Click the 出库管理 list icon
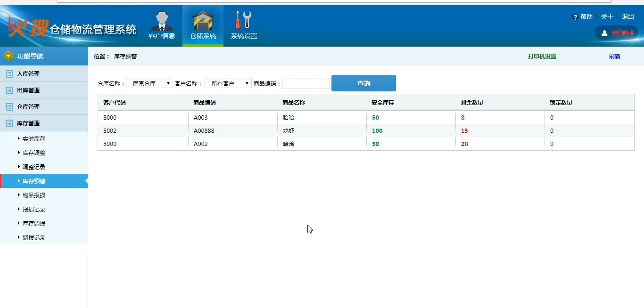Viewport: 644px width, 308px height. tap(9, 90)
